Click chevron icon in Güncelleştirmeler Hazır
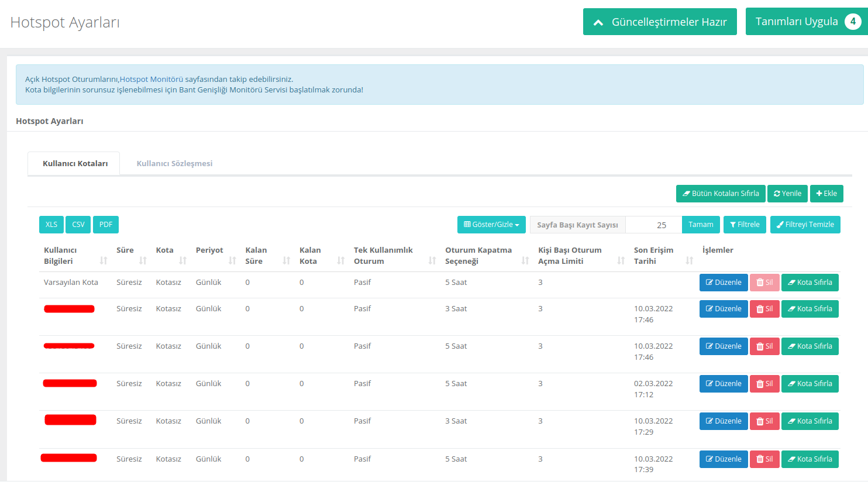 598,22
